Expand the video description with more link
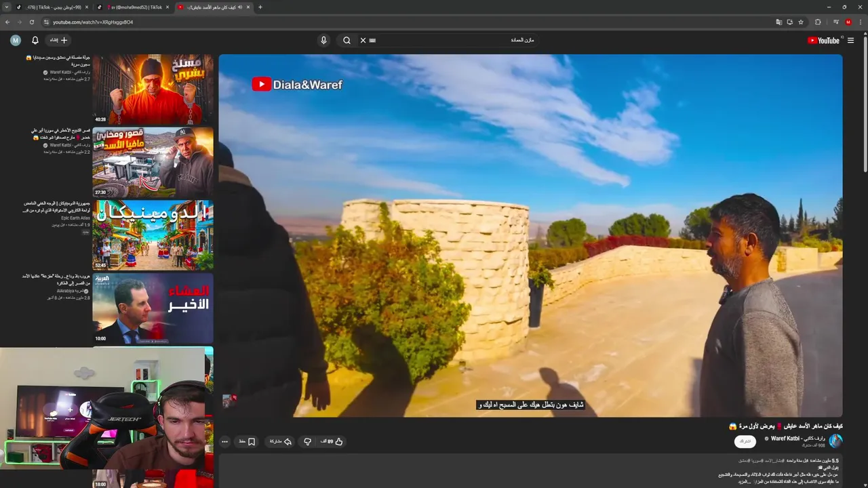 pyautogui.click(x=745, y=482)
